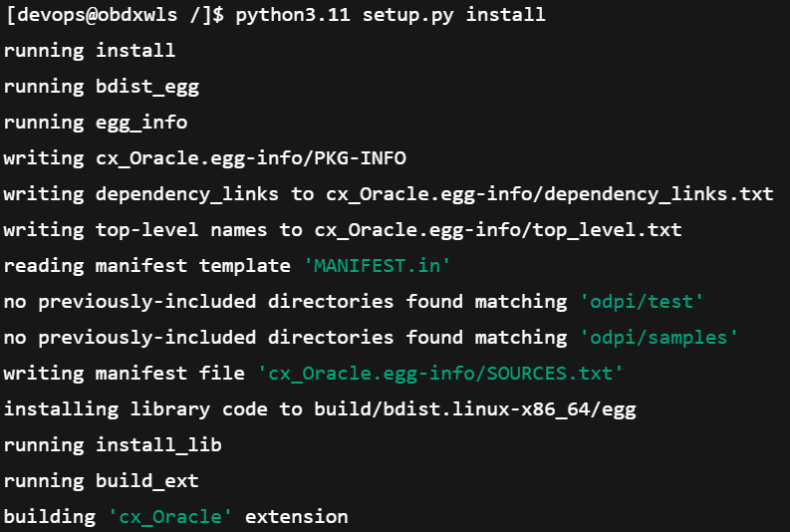Click the 'running bdist_egg' output line
The height and width of the screenshot is (532, 790).
click(102, 87)
